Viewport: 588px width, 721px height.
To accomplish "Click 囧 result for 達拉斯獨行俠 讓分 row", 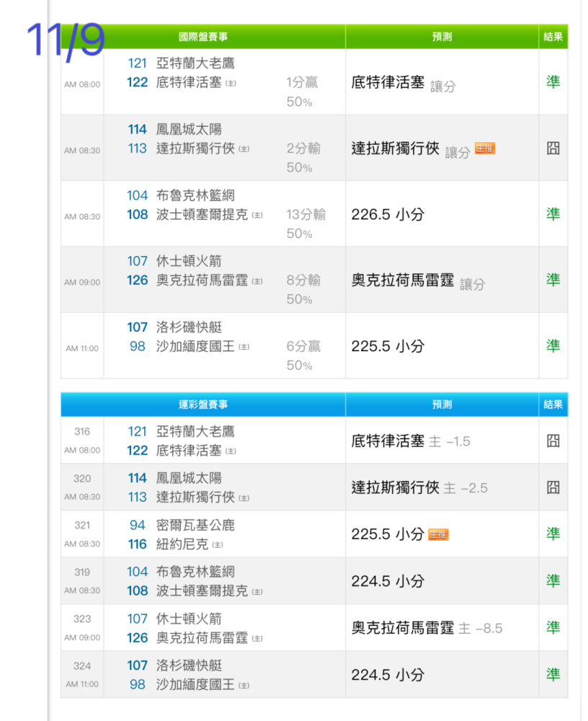I will point(553,148).
